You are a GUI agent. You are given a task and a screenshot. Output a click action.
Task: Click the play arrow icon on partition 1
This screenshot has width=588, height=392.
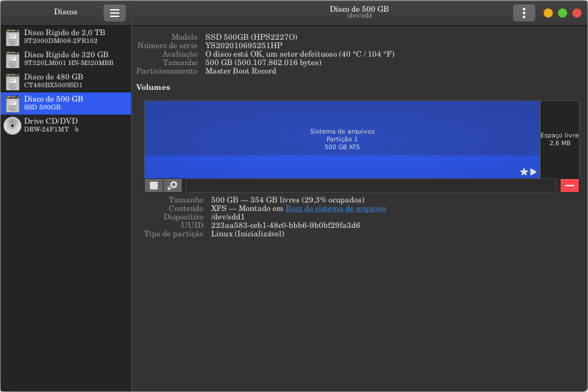pyautogui.click(x=533, y=172)
